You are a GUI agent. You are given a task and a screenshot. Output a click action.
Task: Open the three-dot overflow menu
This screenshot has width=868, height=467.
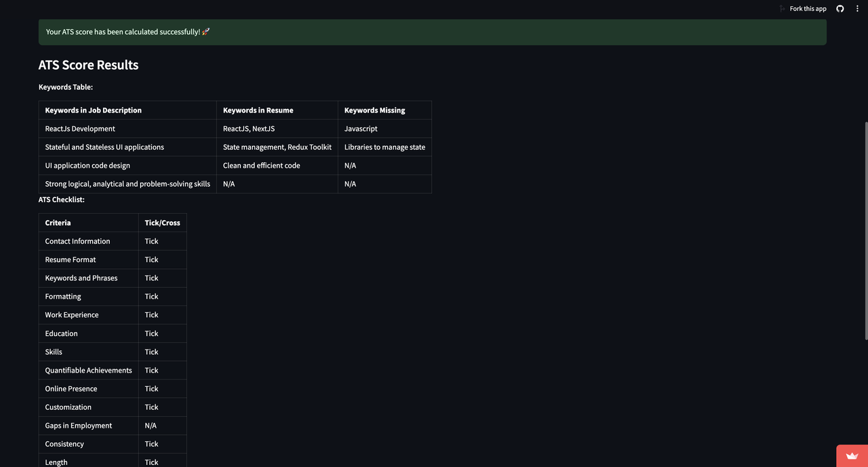(x=857, y=8)
